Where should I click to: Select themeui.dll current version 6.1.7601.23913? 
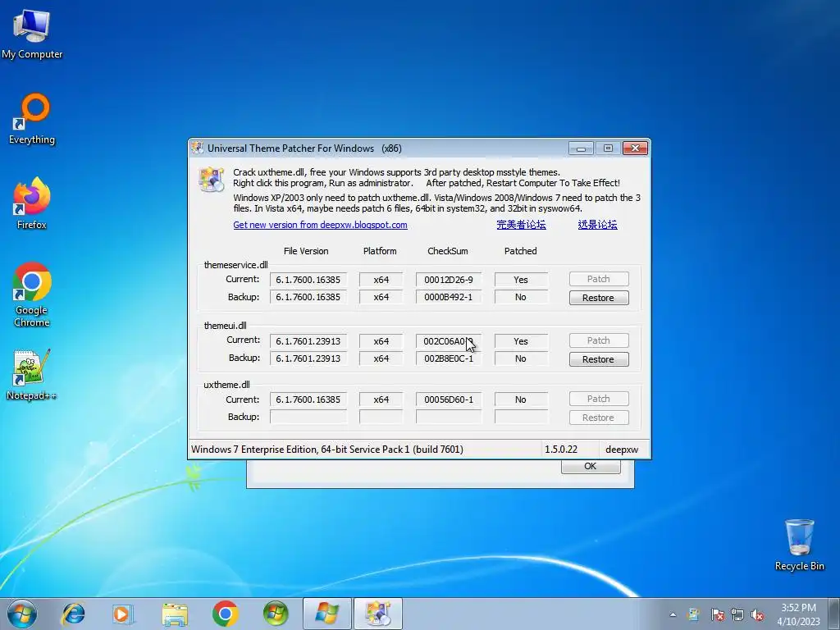click(308, 341)
